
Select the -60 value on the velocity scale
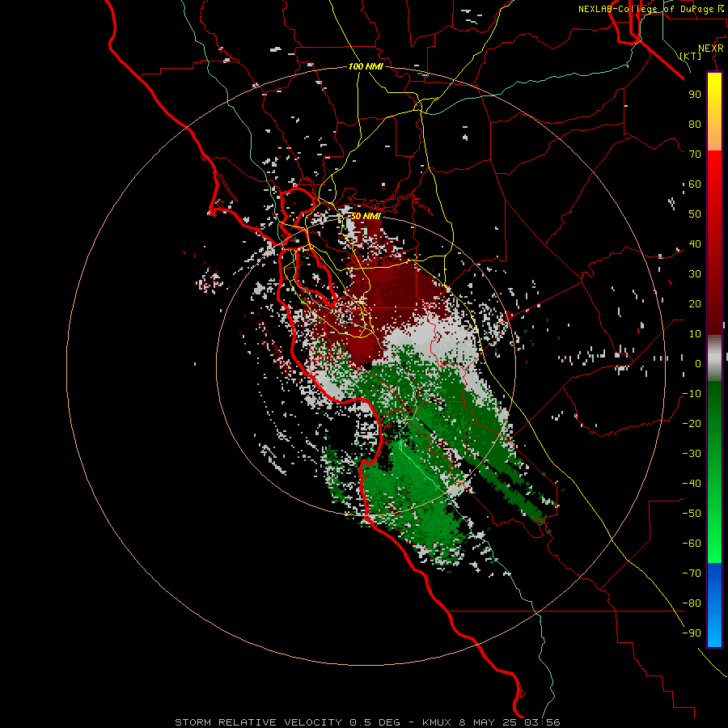[692, 544]
